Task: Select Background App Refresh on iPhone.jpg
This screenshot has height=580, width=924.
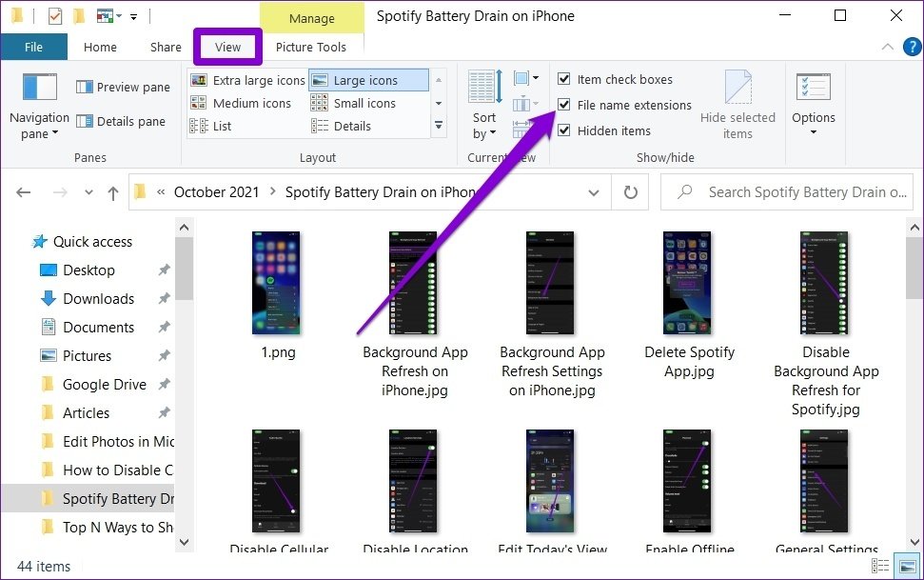Action: [415, 314]
